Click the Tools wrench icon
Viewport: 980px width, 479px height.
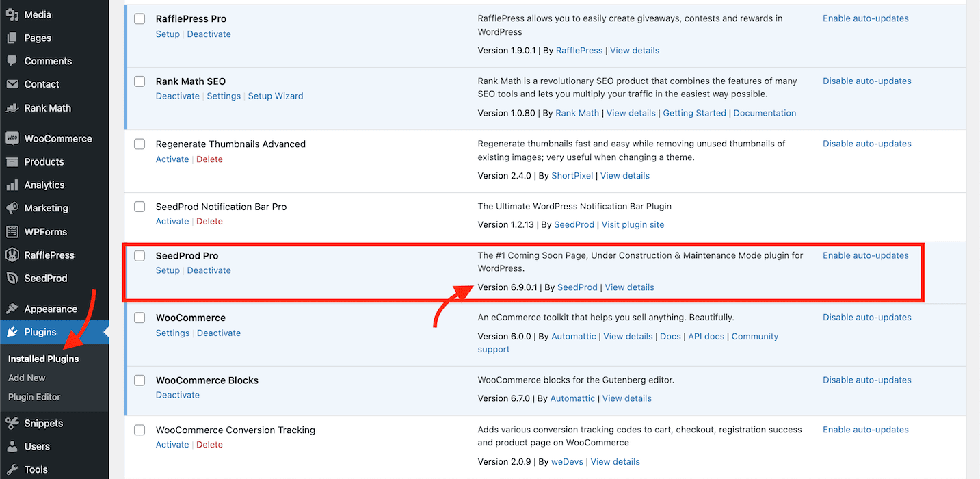coord(12,469)
